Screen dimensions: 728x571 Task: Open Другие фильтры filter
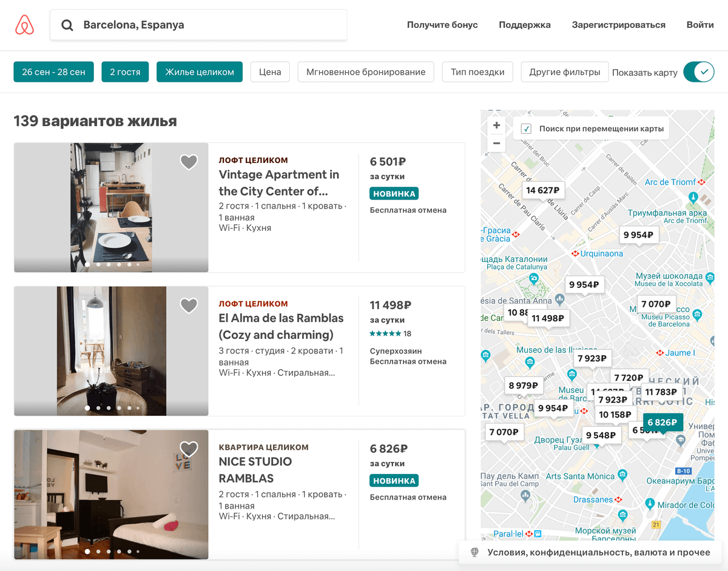(x=564, y=72)
